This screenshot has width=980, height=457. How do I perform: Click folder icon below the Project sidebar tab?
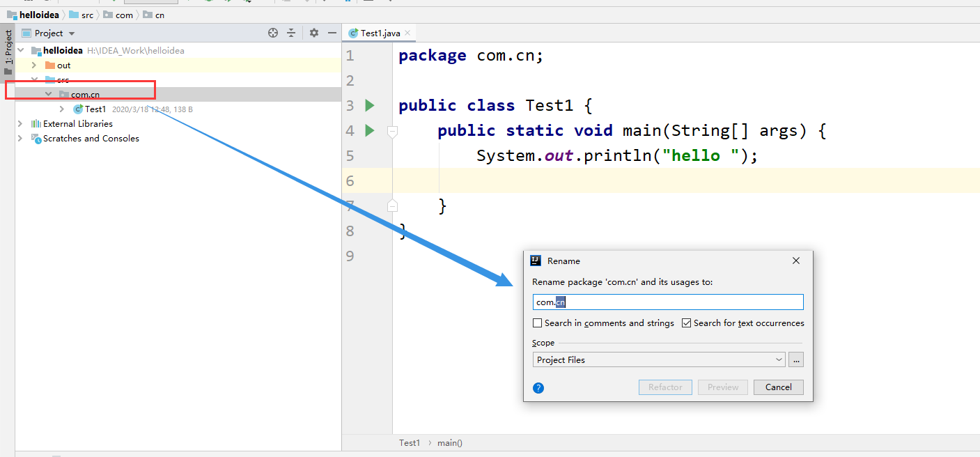(x=8, y=71)
